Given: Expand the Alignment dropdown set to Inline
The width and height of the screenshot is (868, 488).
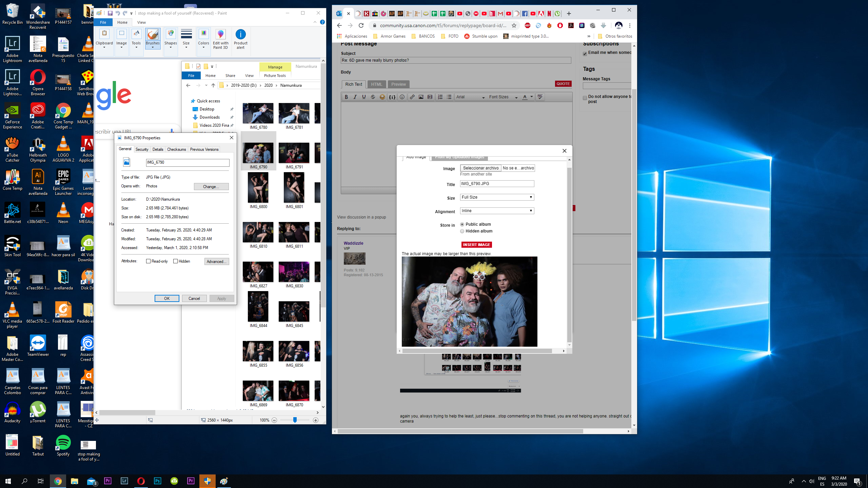Looking at the screenshot, I should (497, 211).
